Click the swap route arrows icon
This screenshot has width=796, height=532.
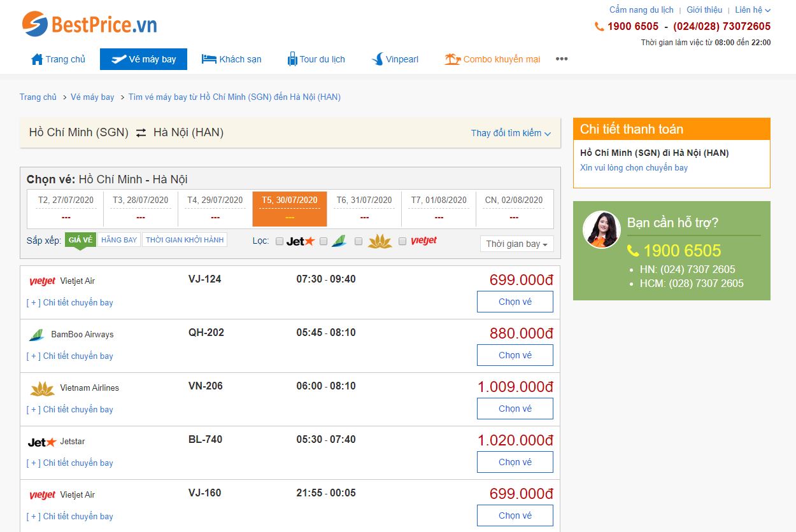[x=141, y=133]
